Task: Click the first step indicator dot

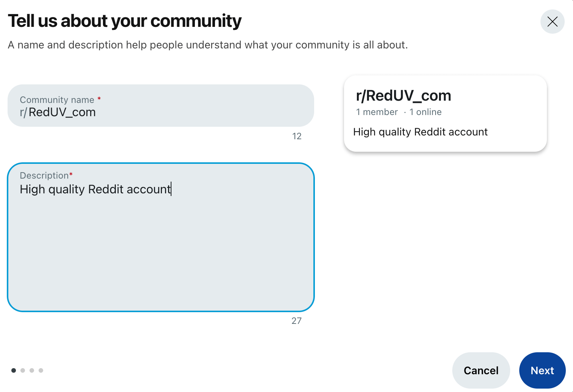Action: 14,370
